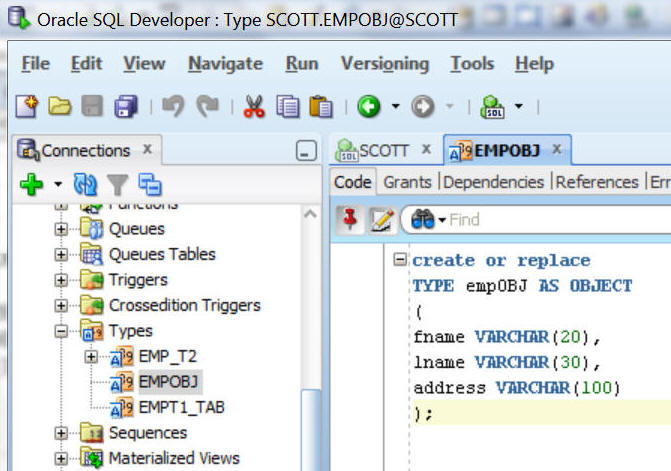Click the Save All toolbar icon

click(126, 106)
